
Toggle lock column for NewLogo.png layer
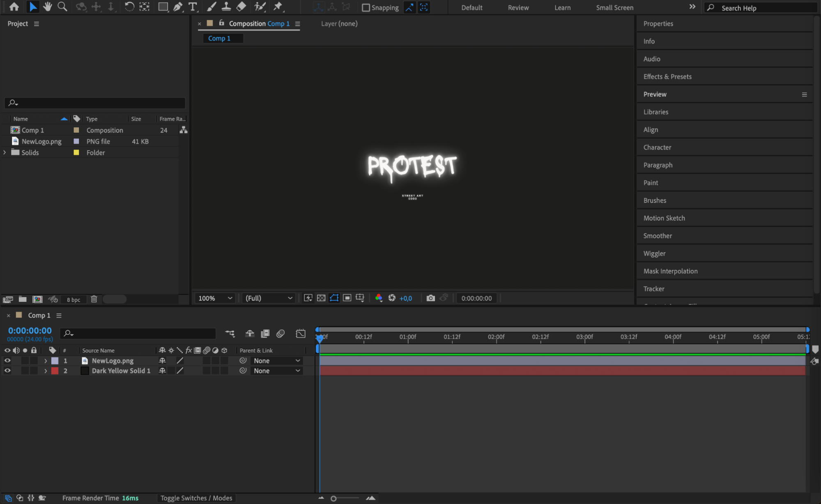tap(34, 361)
